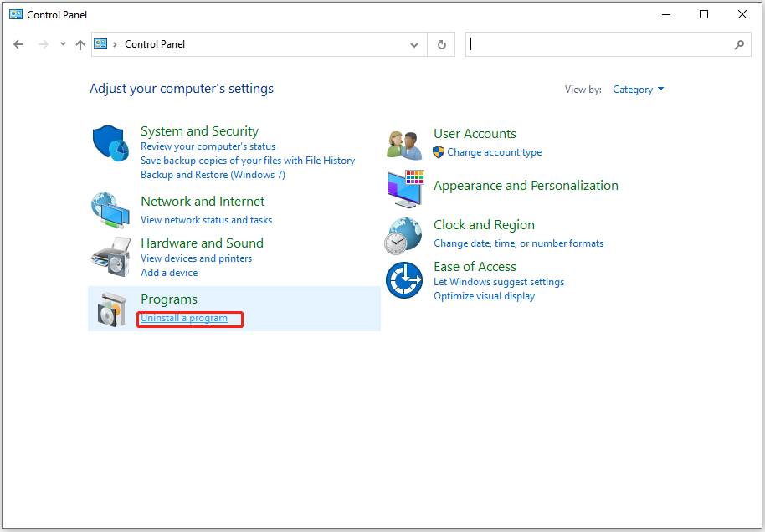Click Review your computer's status
Screen dimensions: 765x532
coord(208,146)
